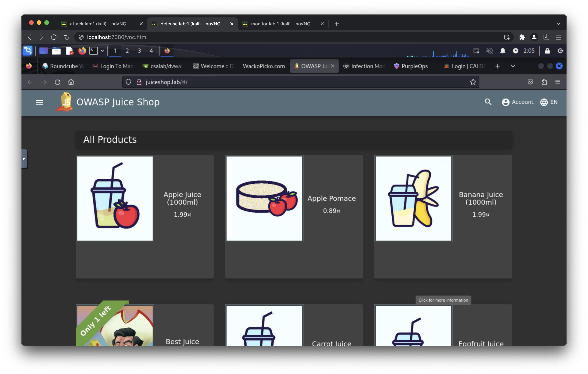The width and height of the screenshot is (588, 374).
Task: Expand outer browser tab list chevron
Action: point(558,24)
